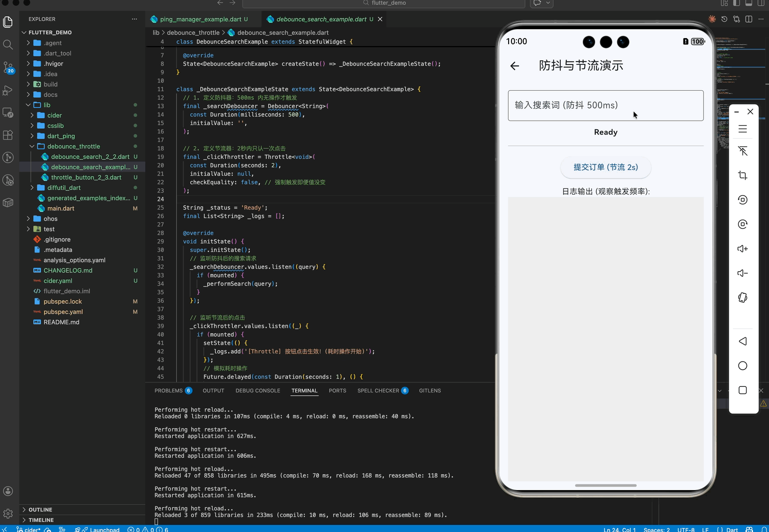
Task: Open the Extensions view in activity bar
Action: coord(8,135)
